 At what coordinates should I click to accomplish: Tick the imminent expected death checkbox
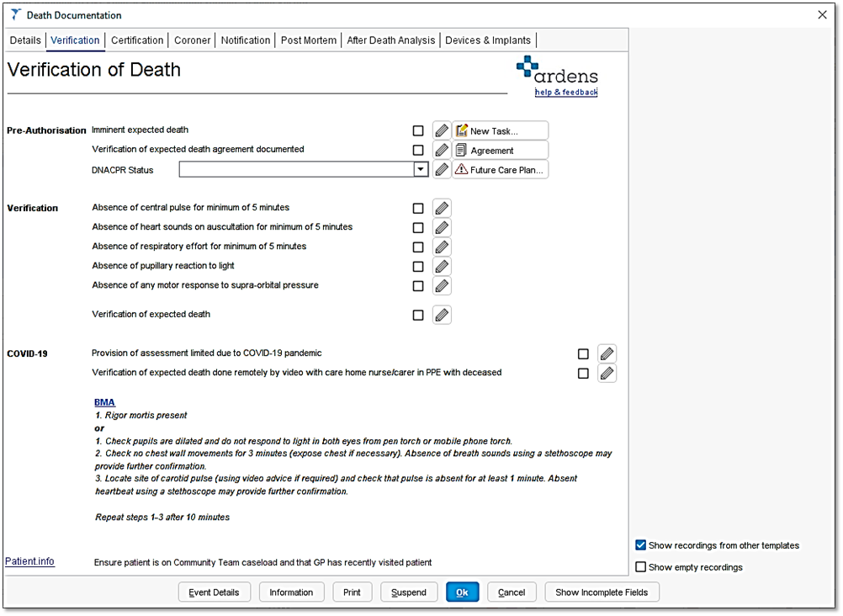click(418, 130)
